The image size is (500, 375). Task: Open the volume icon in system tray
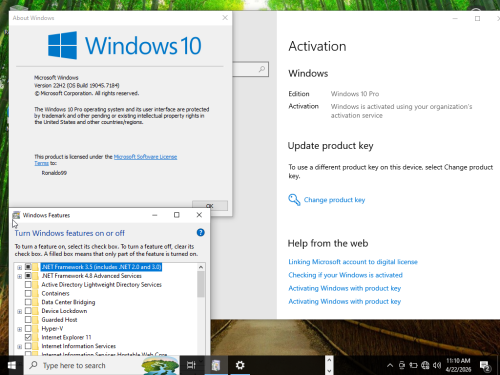437,365
